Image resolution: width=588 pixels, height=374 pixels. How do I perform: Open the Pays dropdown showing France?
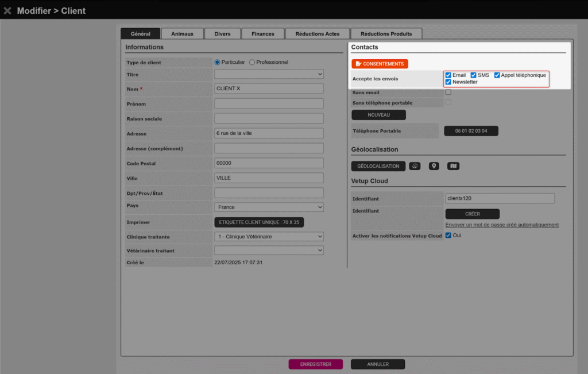pyautogui.click(x=269, y=207)
